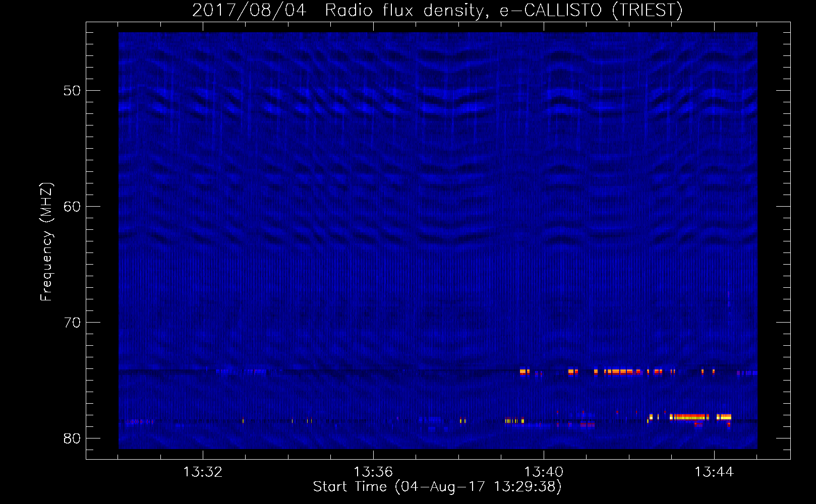The image size is (816, 504).
Task: Click the '13:36' time tick label
Action: coord(373,472)
